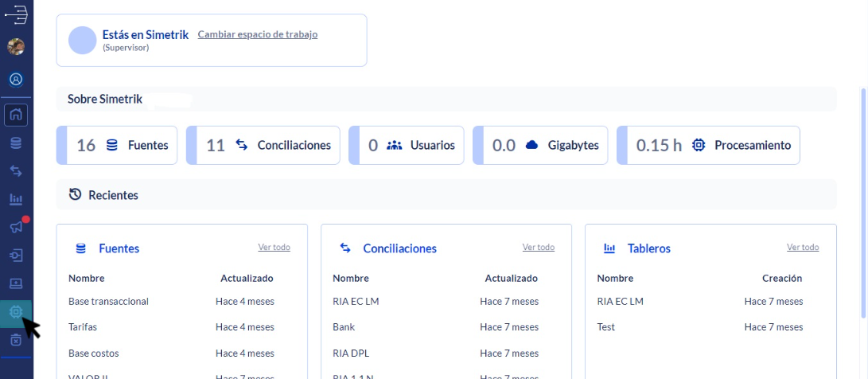Click the laptop download icon in sidebar
Screen dimensions: 868x379
tap(16, 283)
